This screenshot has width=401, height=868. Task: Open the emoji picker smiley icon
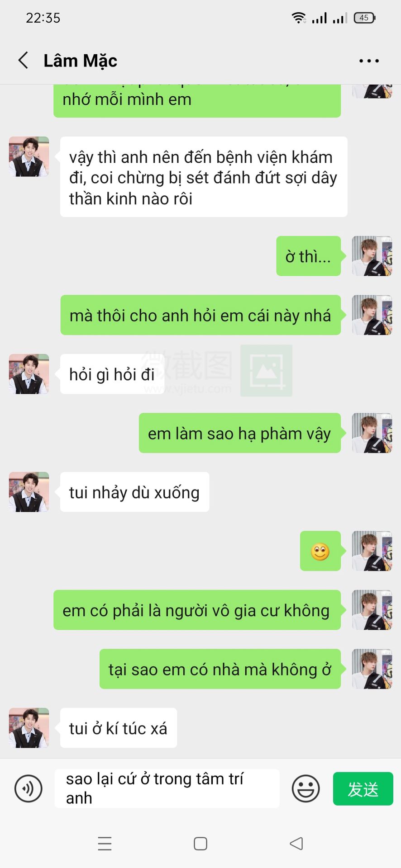click(x=306, y=788)
